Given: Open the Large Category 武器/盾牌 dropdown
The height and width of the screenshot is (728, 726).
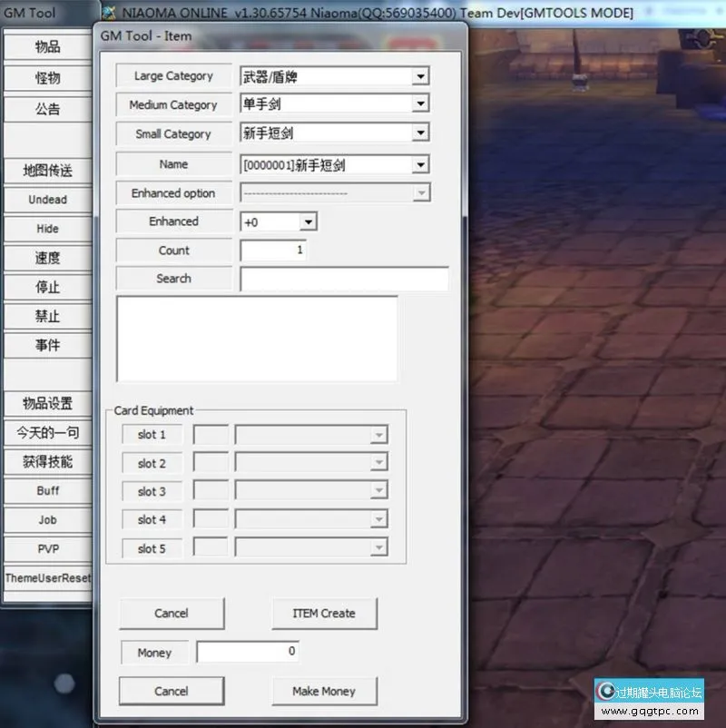Looking at the screenshot, I should coord(421,76).
